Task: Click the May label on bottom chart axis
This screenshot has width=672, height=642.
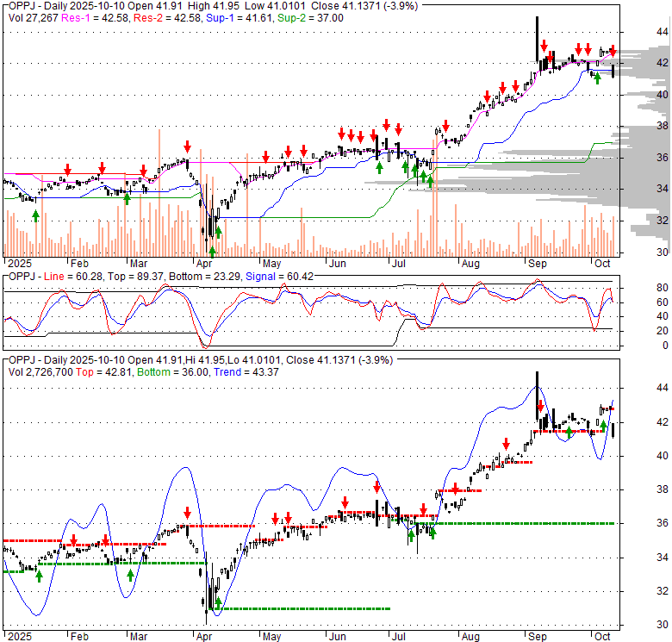Action: click(x=271, y=637)
